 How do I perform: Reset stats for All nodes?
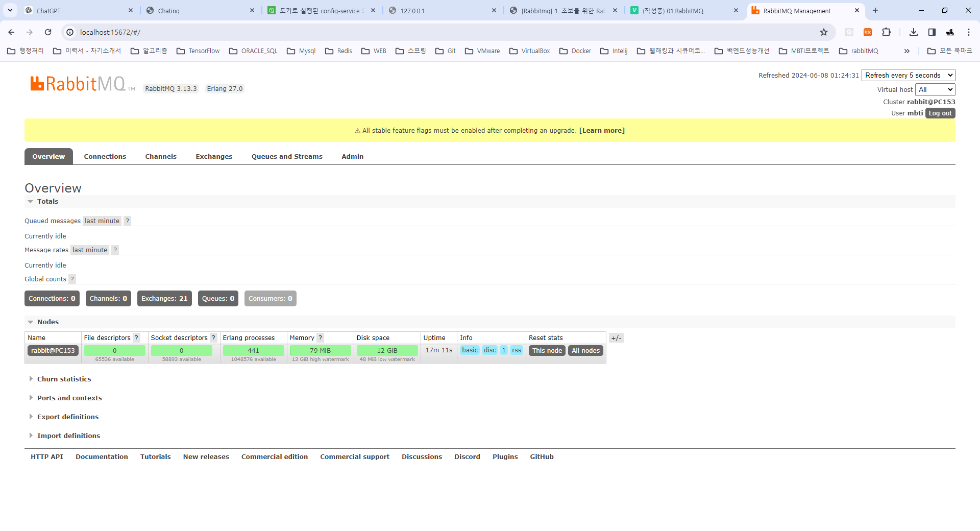tap(586, 351)
